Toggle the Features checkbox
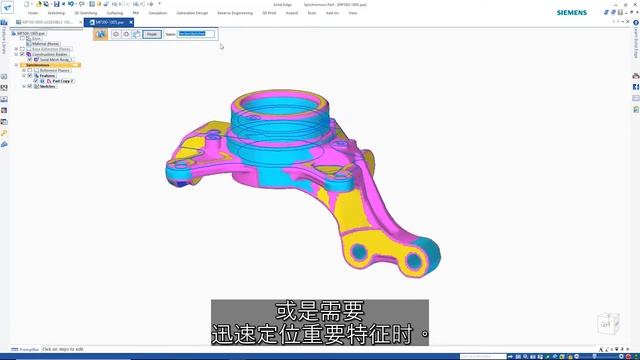Screen dimensions: 640x360 point(30,76)
